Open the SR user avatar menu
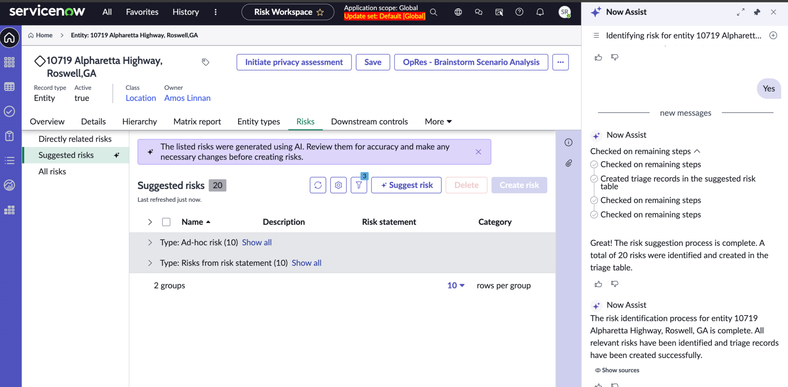The image size is (788, 387). pyautogui.click(x=565, y=12)
